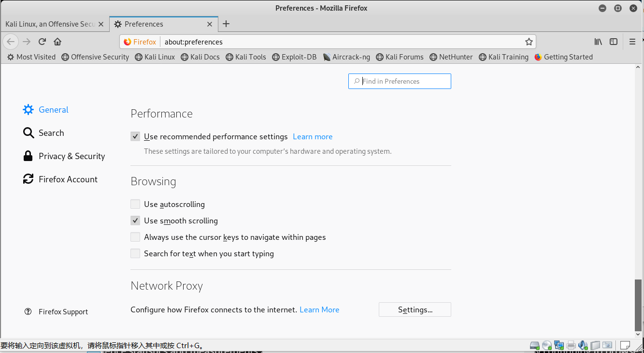Image resolution: width=644 pixels, height=353 pixels.
Task: Enable Use autoscrolling checkbox
Action: coord(135,205)
